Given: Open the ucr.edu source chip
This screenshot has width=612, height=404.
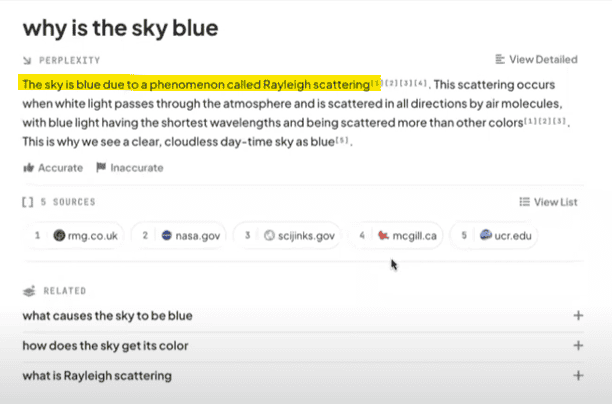Looking at the screenshot, I should [495, 235].
